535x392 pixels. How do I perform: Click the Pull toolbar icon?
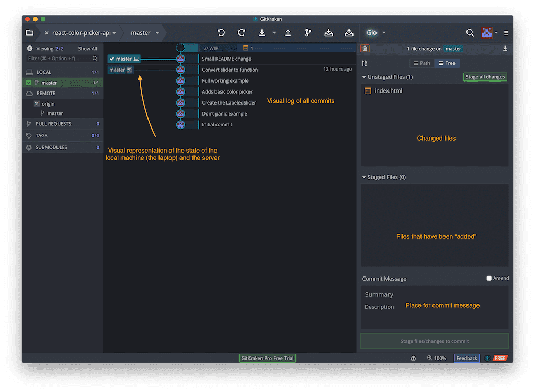point(261,33)
